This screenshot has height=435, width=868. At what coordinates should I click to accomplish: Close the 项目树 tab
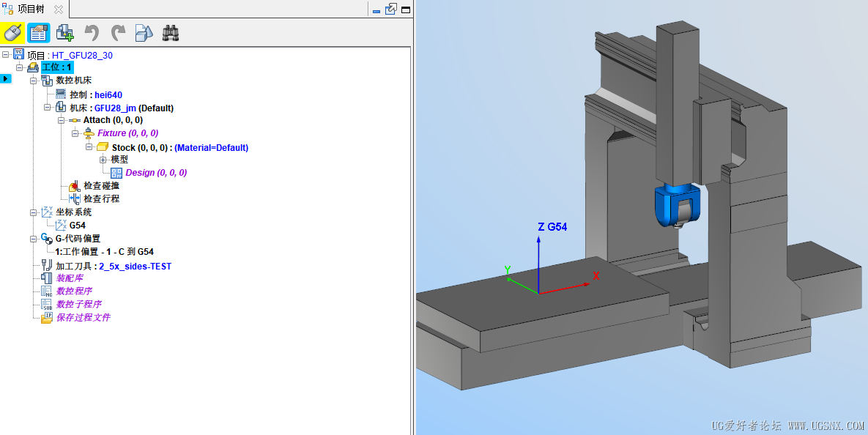(x=58, y=10)
